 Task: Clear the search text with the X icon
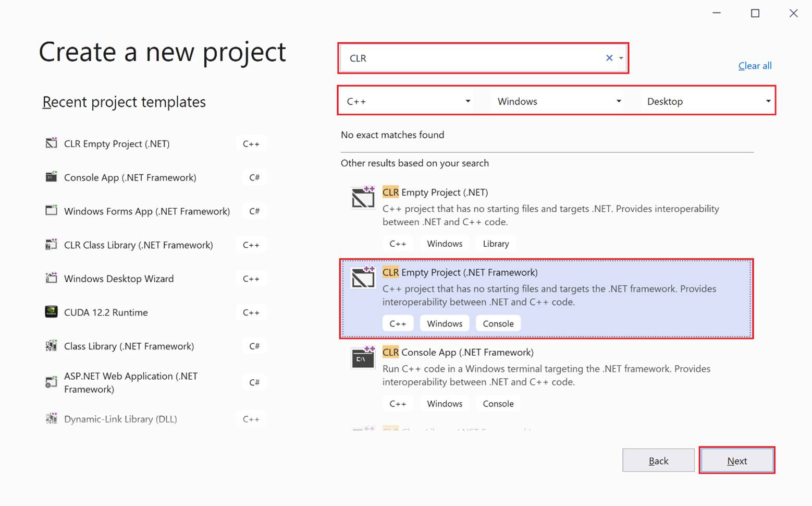pos(609,58)
